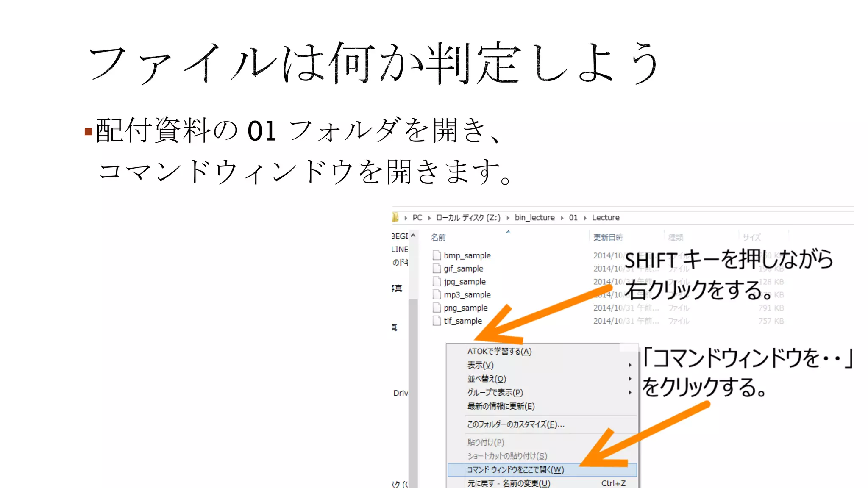Click the gif_sample file icon
868x488 pixels.
point(437,269)
